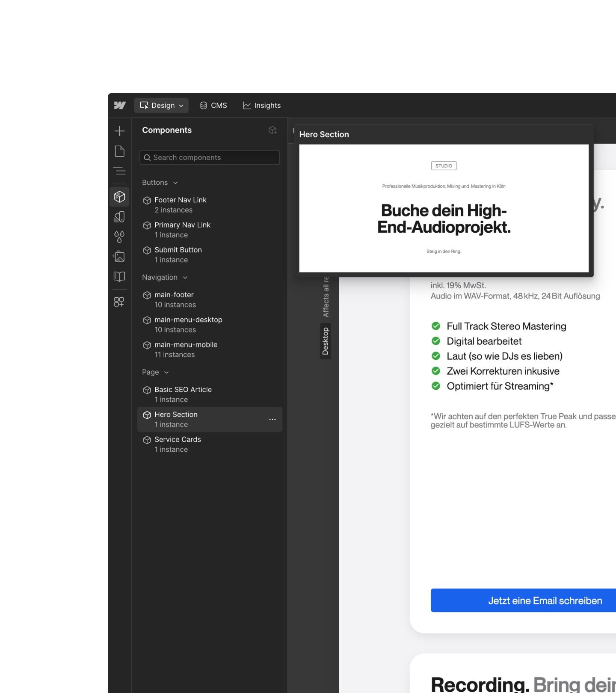The width and height of the screenshot is (616, 693).
Task: Click the Webflow logo icon
Action: (x=120, y=105)
